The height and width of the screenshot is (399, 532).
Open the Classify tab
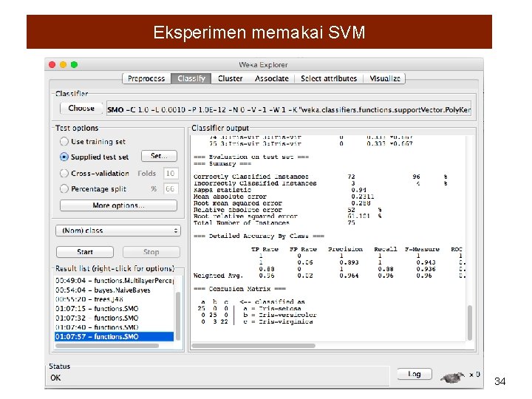191,79
